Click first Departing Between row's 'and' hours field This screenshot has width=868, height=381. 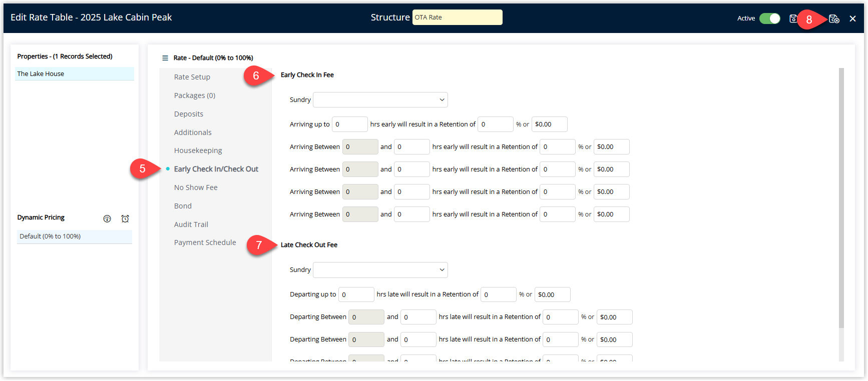click(x=418, y=317)
